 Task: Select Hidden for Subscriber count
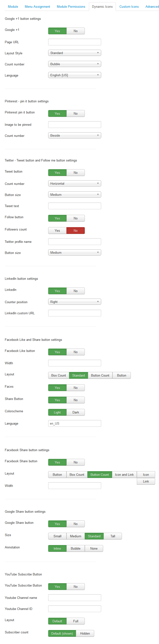85,633
